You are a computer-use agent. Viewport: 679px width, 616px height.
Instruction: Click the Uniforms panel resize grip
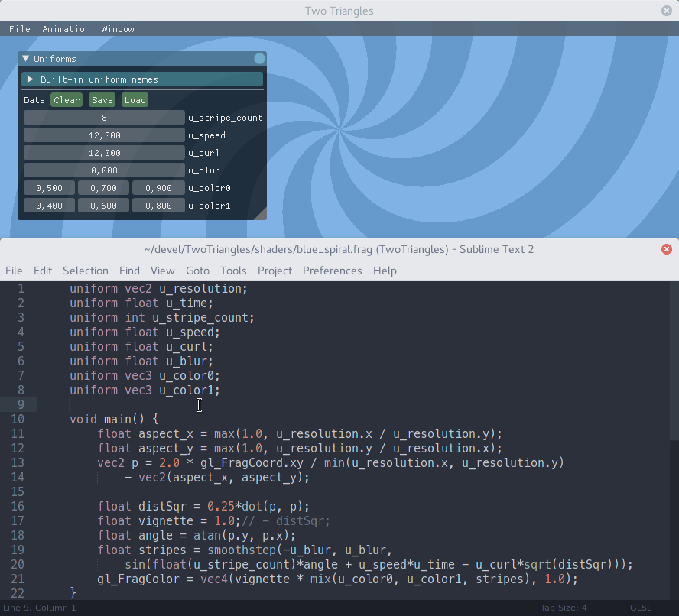(260, 213)
